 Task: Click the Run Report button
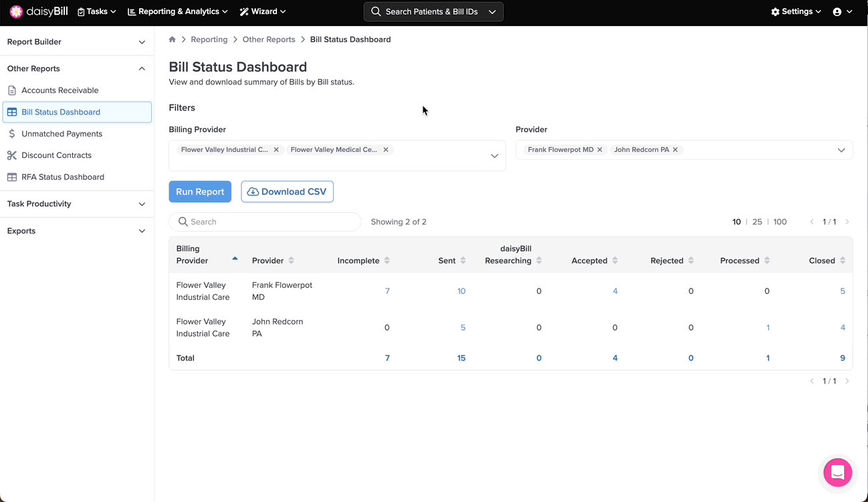200,191
